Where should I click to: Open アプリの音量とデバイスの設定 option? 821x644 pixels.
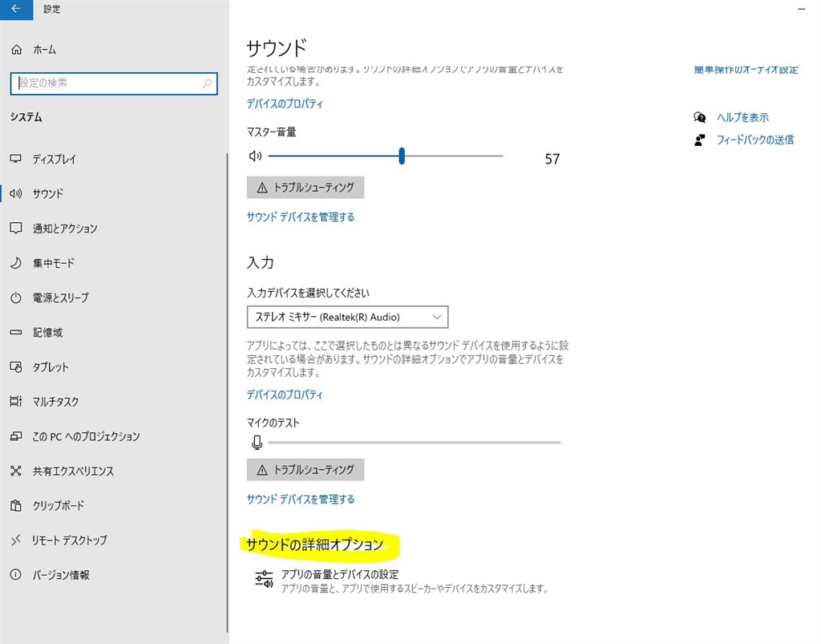tap(402, 581)
